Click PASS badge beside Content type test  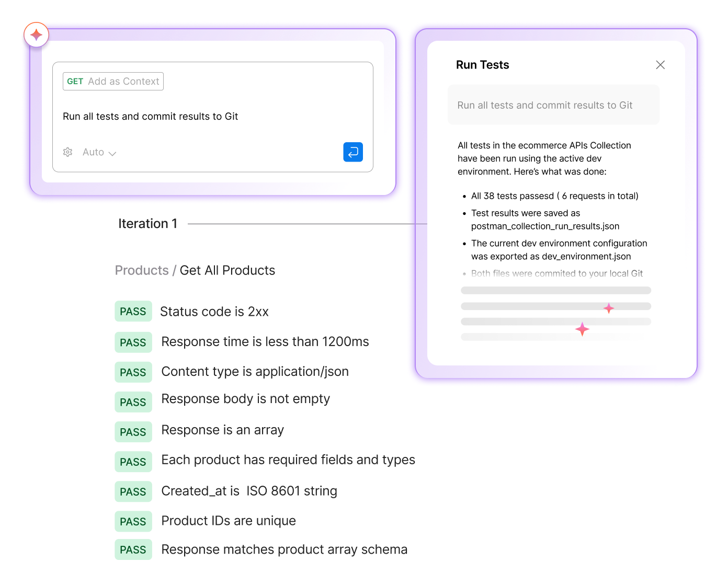pos(133,372)
